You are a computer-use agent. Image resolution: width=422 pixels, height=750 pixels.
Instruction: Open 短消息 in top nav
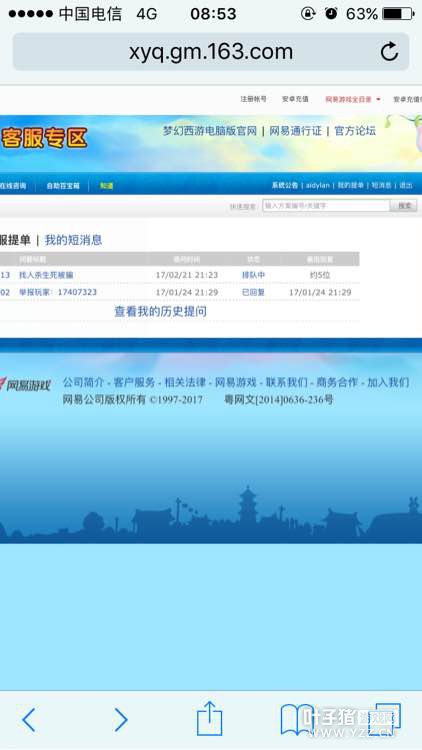coord(381,185)
